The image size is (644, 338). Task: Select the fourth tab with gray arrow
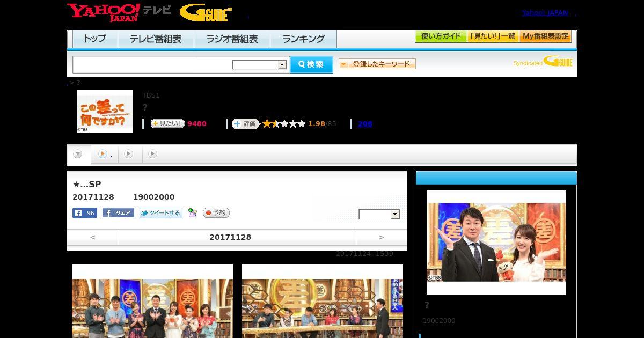153,154
